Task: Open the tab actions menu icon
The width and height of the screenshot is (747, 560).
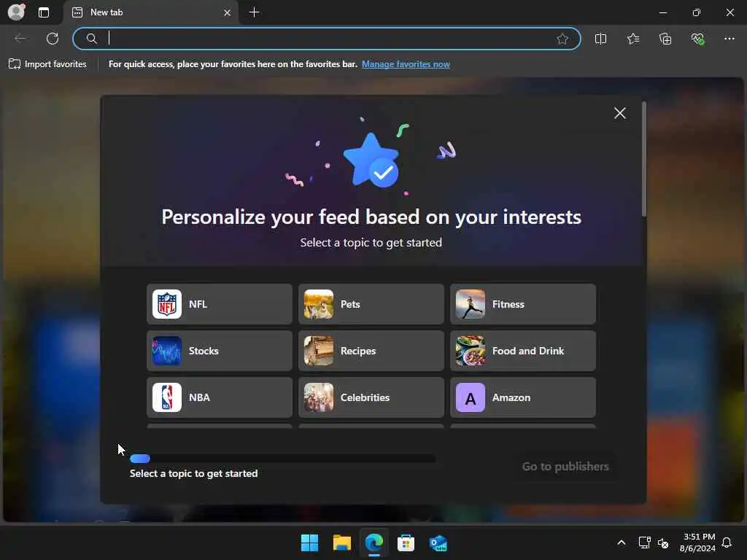Action: click(43, 12)
